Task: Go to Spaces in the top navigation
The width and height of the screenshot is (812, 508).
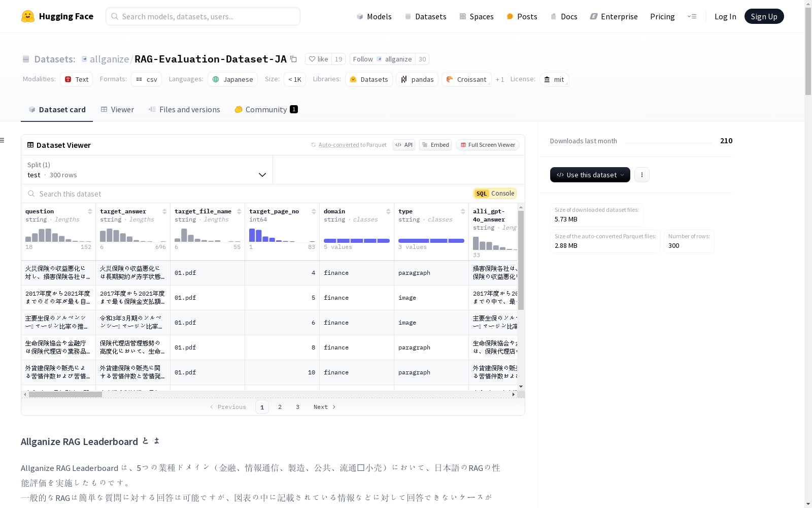Action: pyautogui.click(x=477, y=16)
